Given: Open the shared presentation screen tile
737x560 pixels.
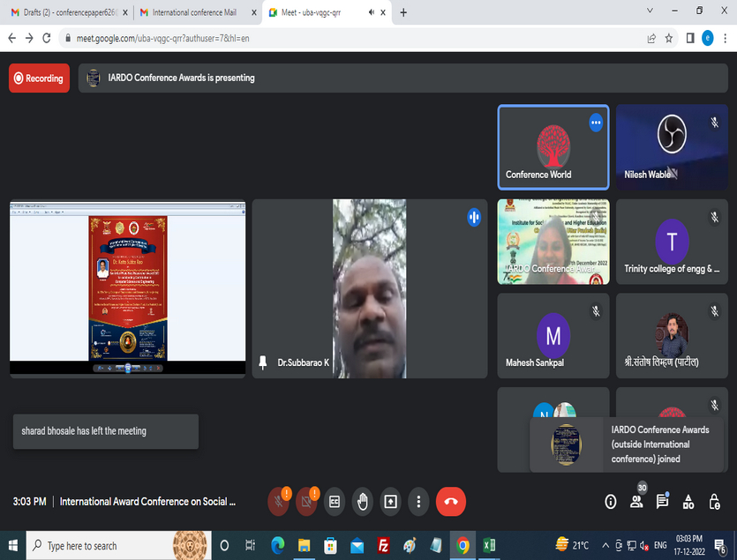Looking at the screenshot, I should pyautogui.click(x=127, y=288).
